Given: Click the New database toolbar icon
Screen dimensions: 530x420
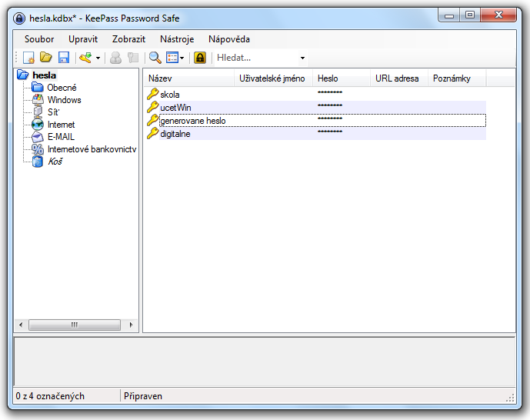Looking at the screenshot, I should tap(28, 58).
